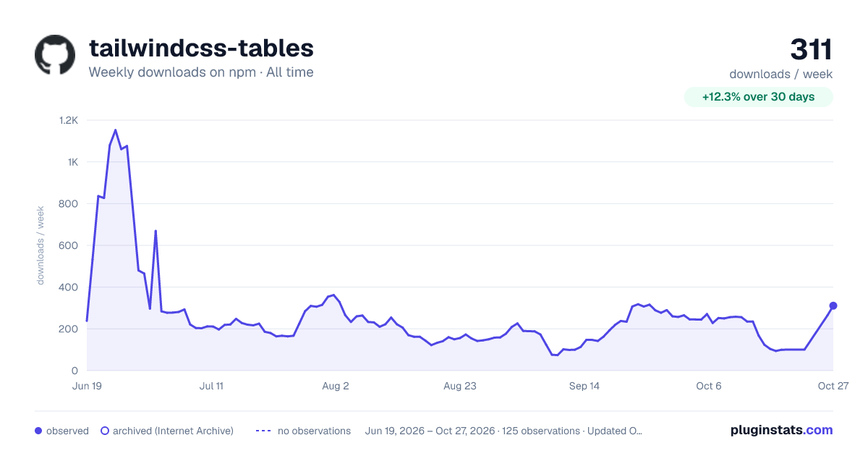The image size is (868, 456).
Task: Click the subtitle 'Weekly downloads on npm · All time'
Action: (201, 72)
